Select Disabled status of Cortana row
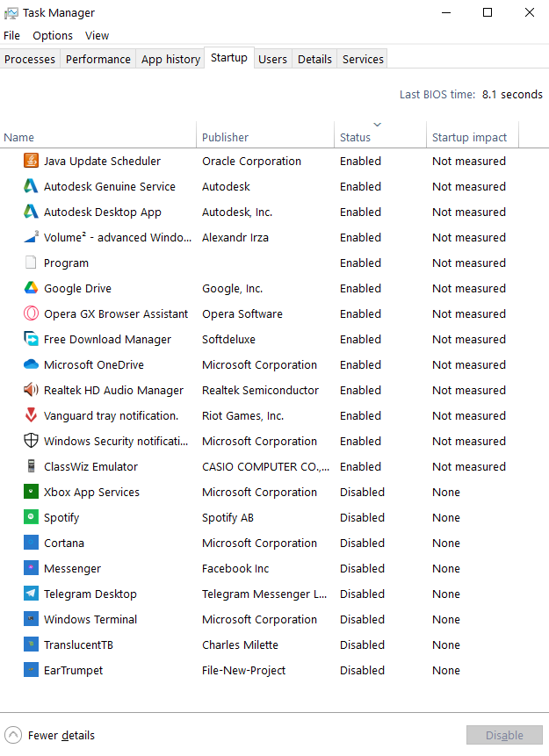The image size is (549, 756). pyautogui.click(x=362, y=543)
